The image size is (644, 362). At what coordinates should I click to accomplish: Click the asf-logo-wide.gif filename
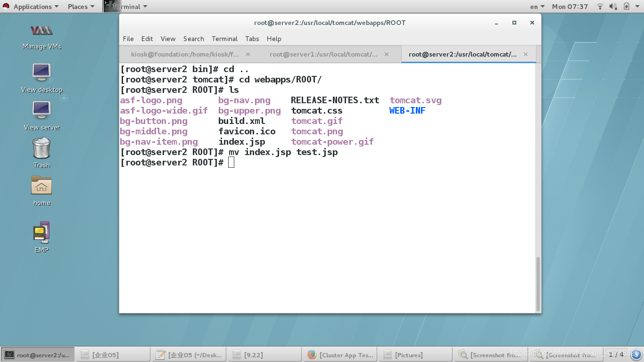tap(164, 111)
